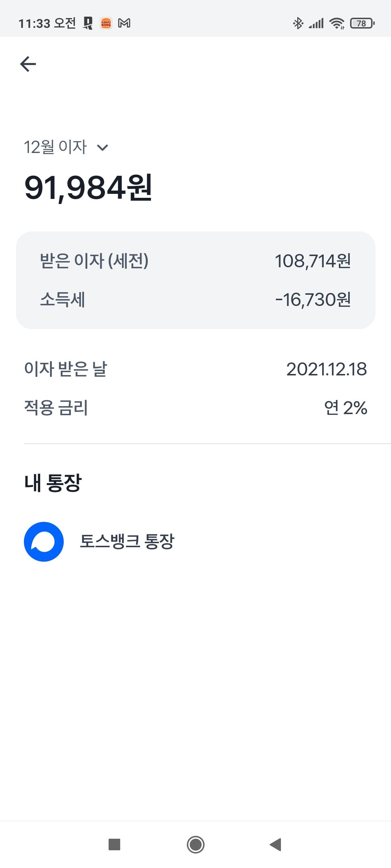The height and width of the screenshot is (868, 391).
Task: Tap the 적용 금리 연 2% rate
Action: [x=345, y=408]
